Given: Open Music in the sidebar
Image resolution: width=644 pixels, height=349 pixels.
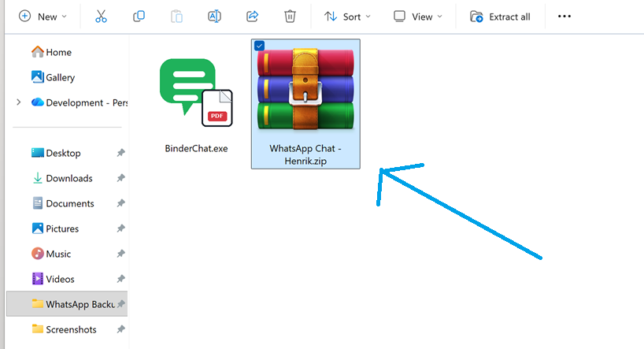Looking at the screenshot, I should click(x=51, y=254).
